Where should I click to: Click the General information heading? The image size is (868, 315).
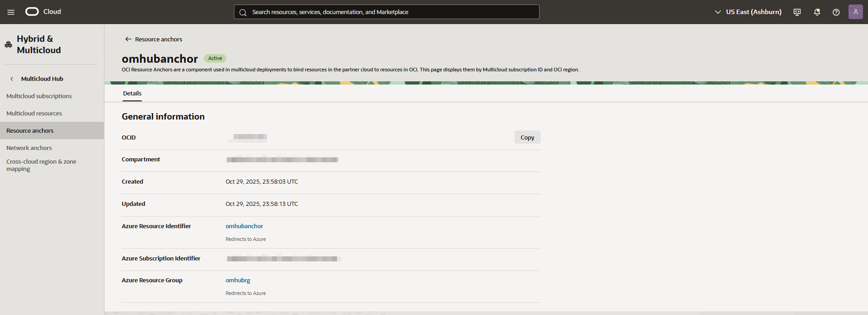tap(163, 116)
